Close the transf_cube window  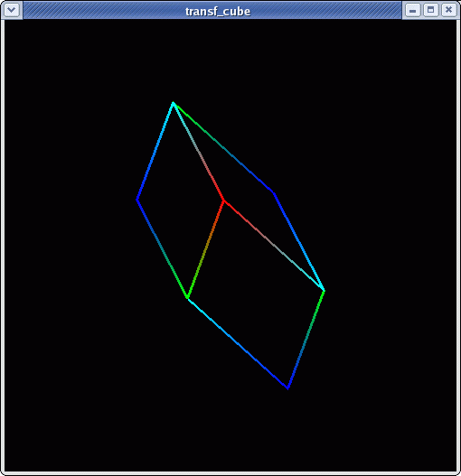(x=448, y=10)
